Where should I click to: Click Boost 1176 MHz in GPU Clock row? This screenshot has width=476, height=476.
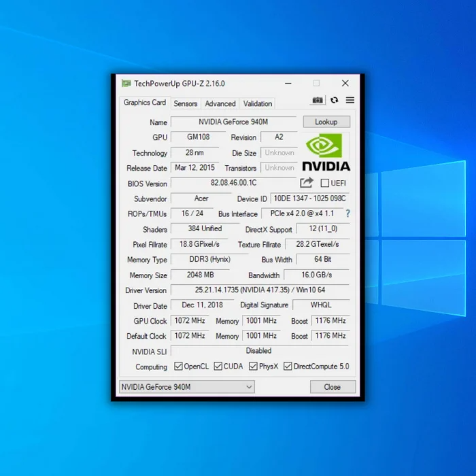click(x=330, y=320)
